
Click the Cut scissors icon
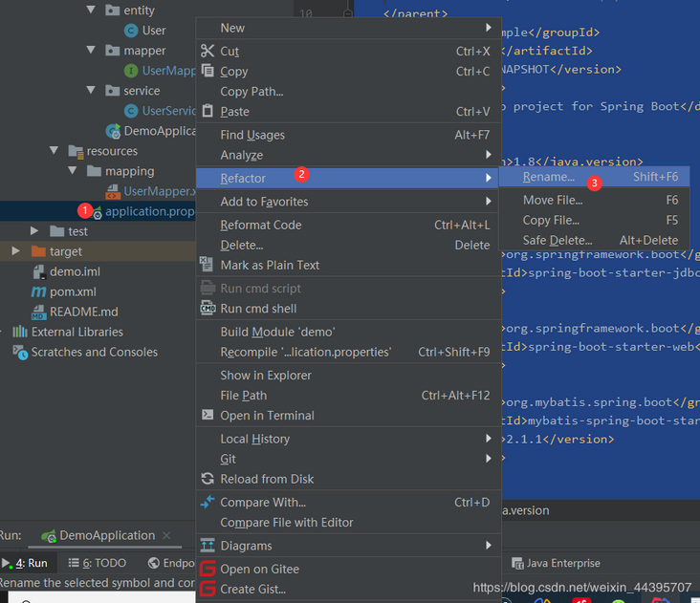(208, 51)
